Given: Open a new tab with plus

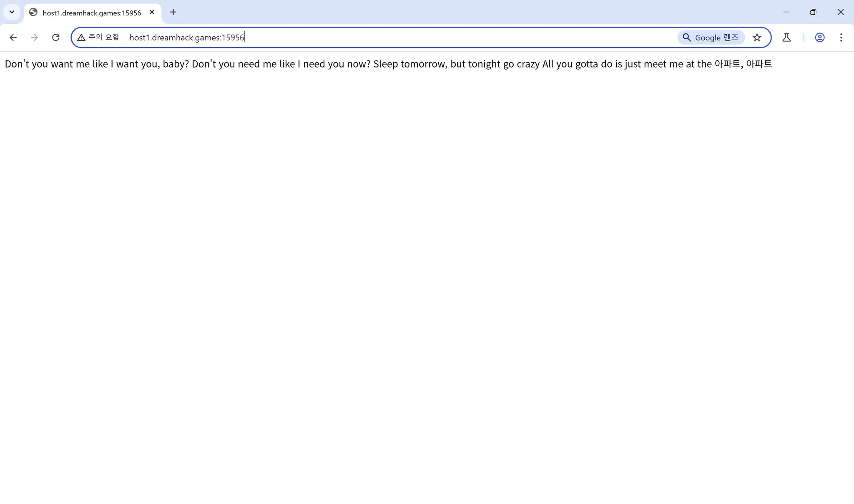Looking at the screenshot, I should pyautogui.click(x=173, y=12).
